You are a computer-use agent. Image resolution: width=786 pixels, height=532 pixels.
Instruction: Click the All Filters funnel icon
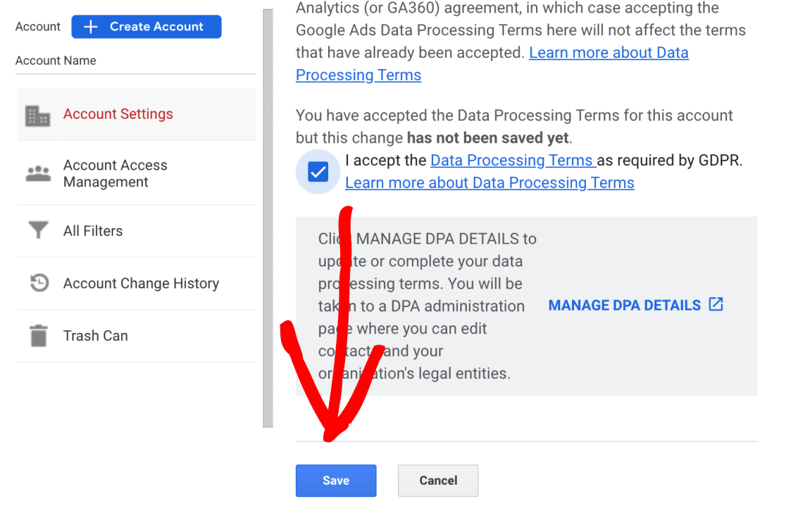click(38, 231)
